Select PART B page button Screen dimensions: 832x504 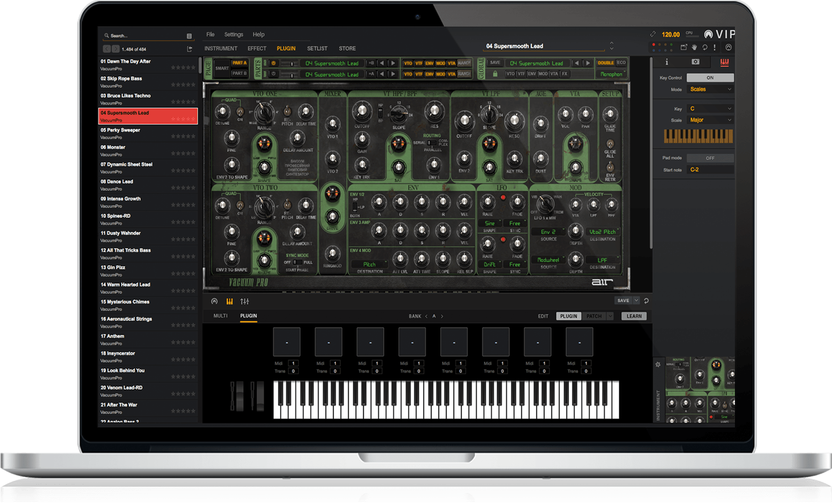[239, 74]
